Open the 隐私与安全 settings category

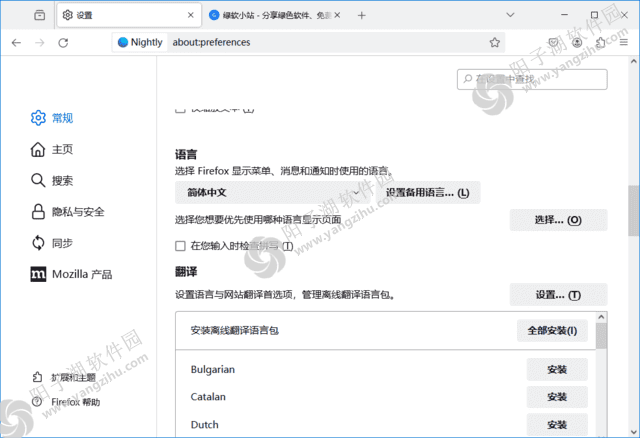click(x=68, y=212)
